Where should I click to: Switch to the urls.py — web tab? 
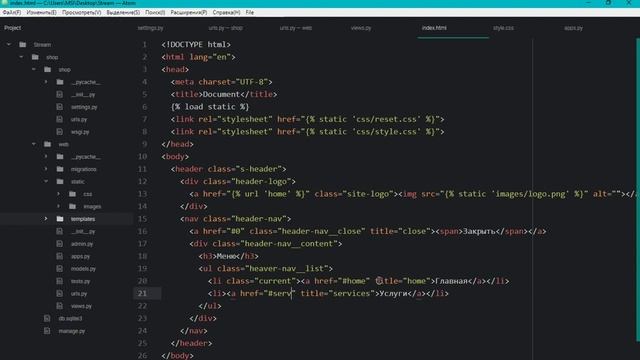(296, 28)
